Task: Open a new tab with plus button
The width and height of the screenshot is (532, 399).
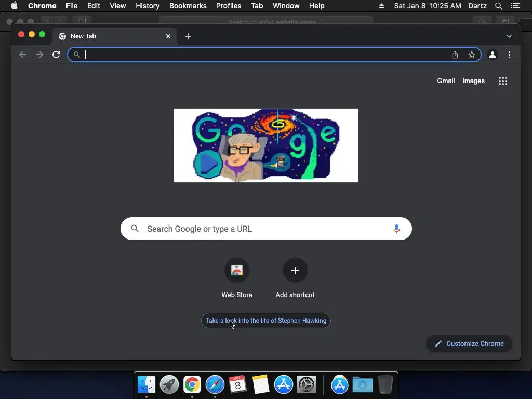Action: (188, 36)
